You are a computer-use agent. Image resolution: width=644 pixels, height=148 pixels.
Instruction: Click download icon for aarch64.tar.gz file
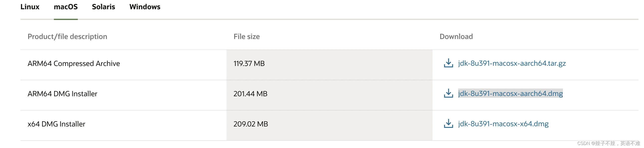pyautogui.click(x=448, y=63)
